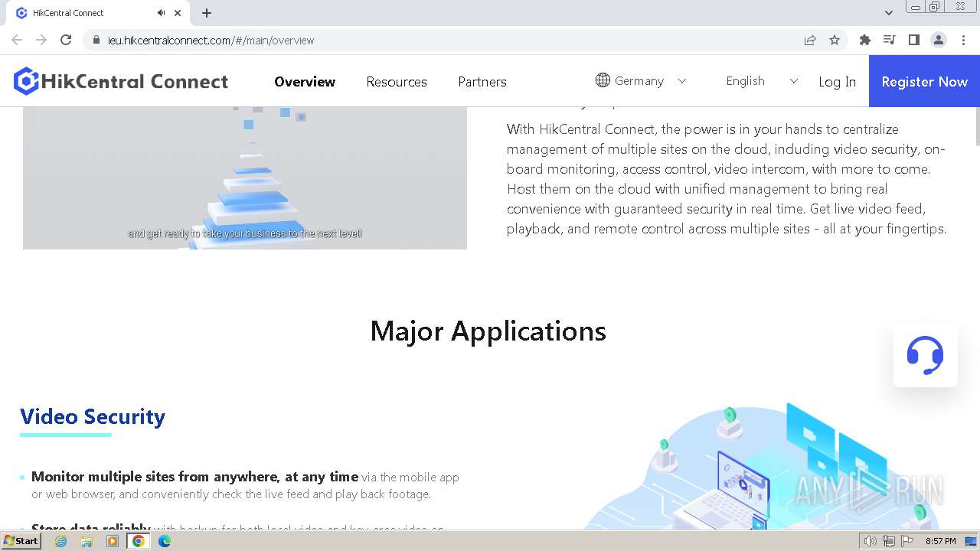Close the HikCentral Connect browser tab
This screenshot has height=551, width=980.
(178, 13)
